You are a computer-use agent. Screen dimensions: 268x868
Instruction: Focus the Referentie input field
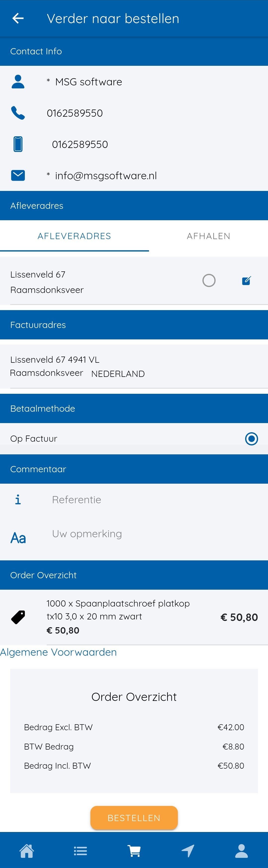click(x=155, y=500)
